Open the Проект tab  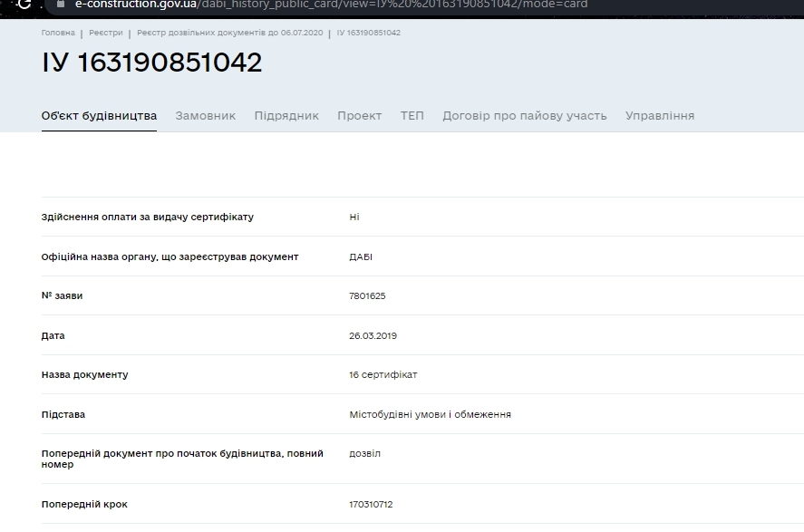click(x=360, y=116)
